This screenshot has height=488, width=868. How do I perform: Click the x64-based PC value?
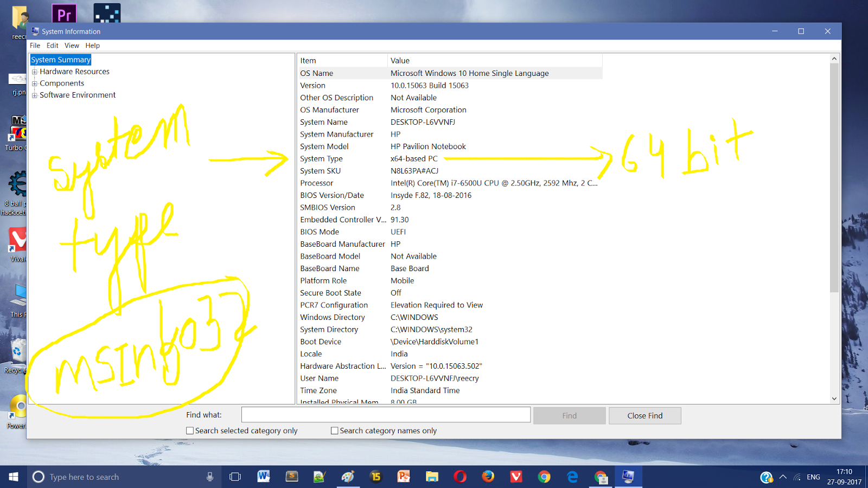click(x=414, y=159)
